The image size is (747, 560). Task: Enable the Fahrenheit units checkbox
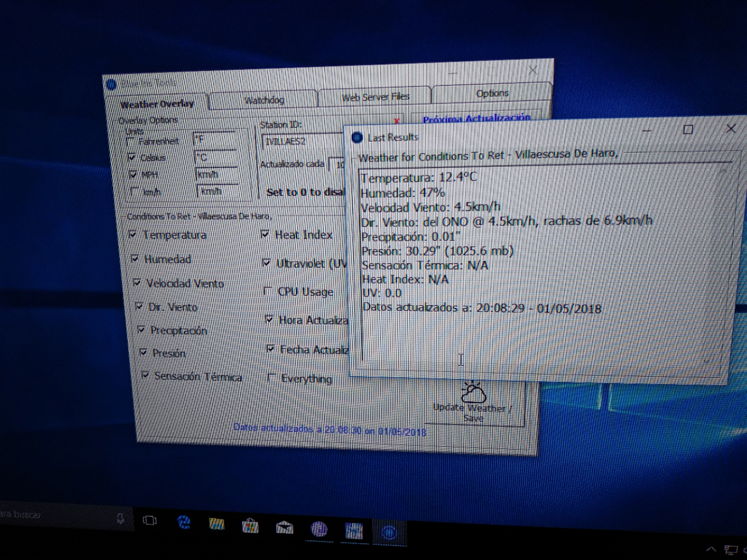coord(130,142)
